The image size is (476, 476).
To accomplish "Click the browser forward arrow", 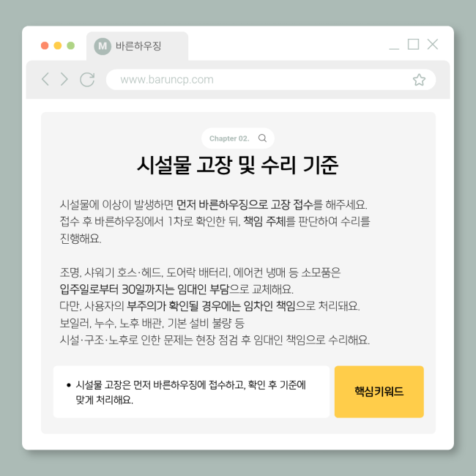I will click(x=64, y=79).
